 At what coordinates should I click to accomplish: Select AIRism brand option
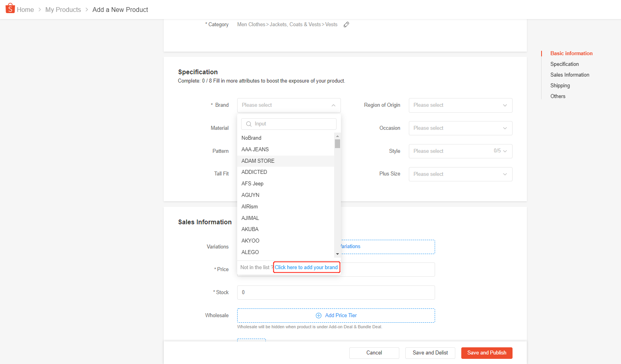click(x=286, y=206)
